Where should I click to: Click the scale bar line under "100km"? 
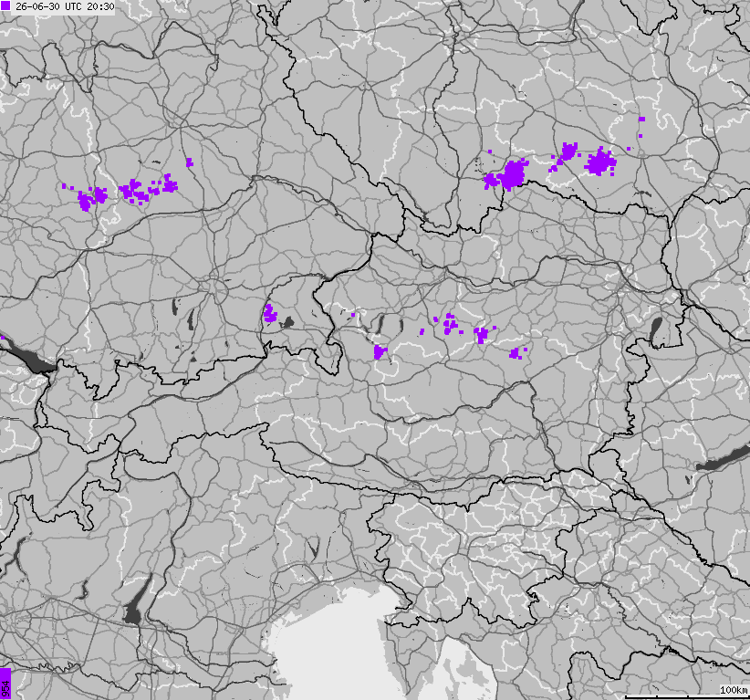click(687, 696)
